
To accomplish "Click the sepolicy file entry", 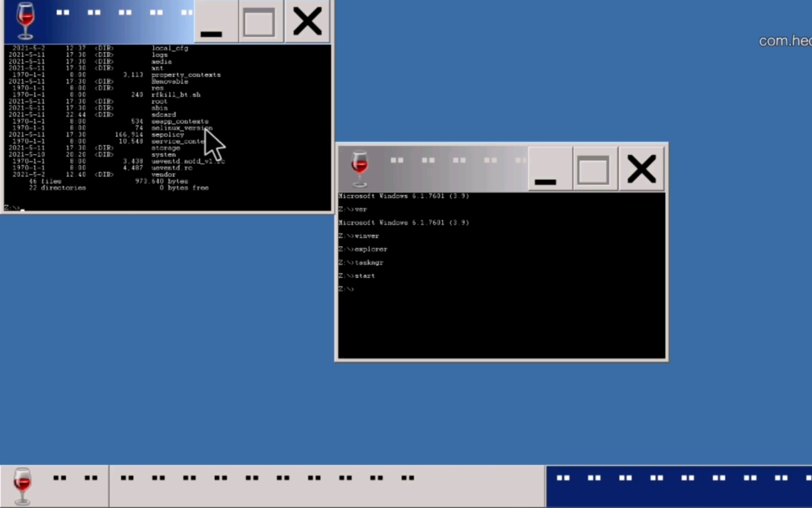I will tap(168, 135).
